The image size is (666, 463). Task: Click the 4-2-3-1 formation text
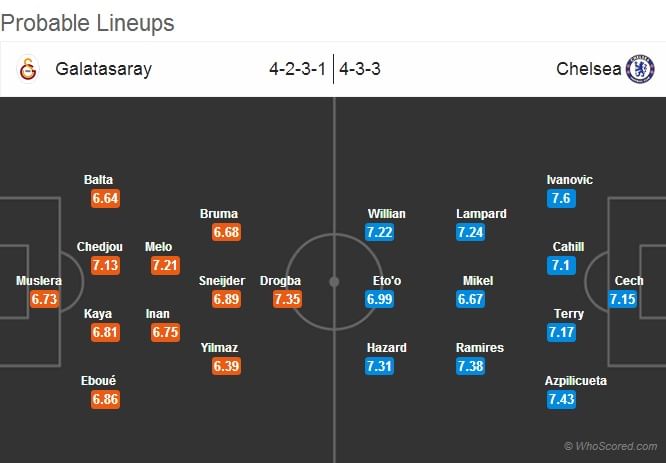click(x=297, y=70)
